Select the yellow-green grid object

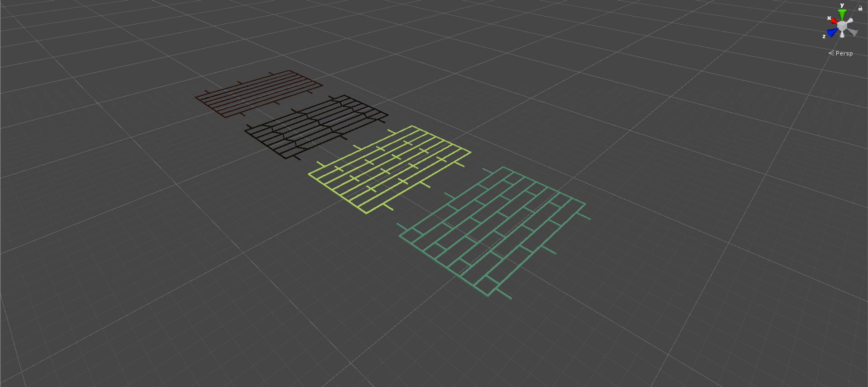390,169
